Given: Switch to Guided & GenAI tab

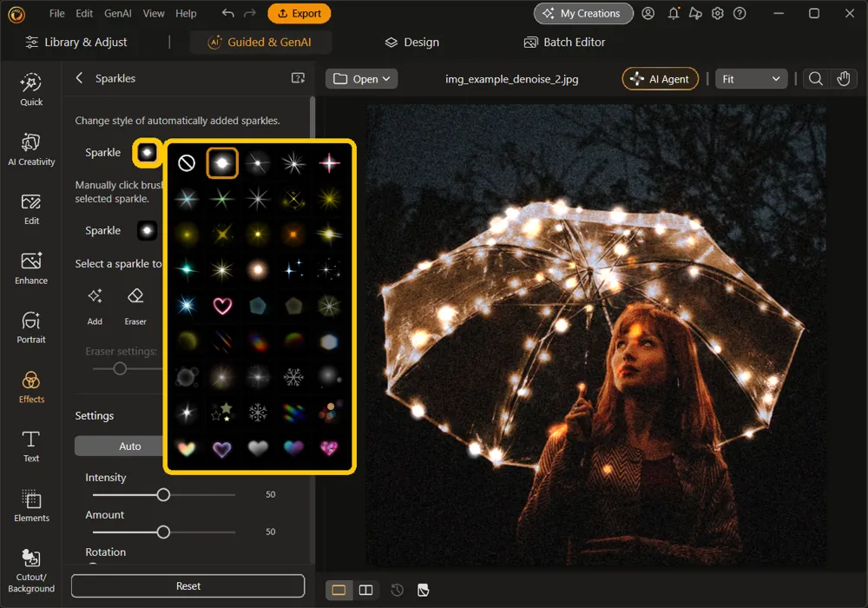Looking at the screenshot, I should [x=260, y=42].
